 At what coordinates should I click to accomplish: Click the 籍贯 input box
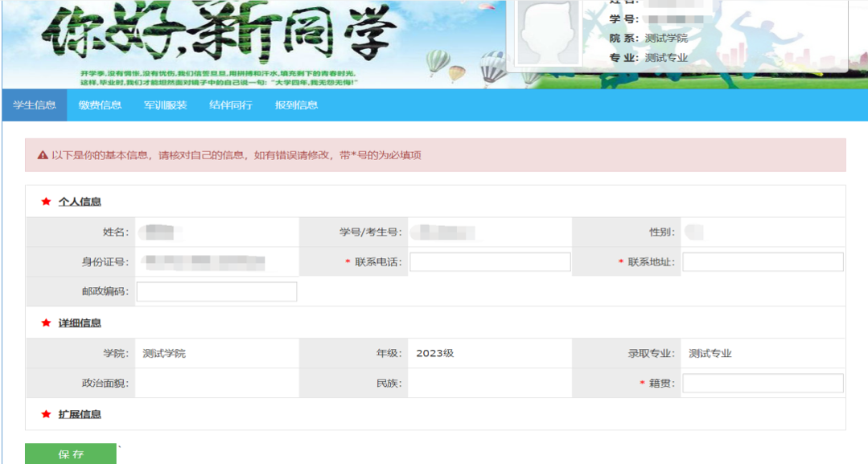(763, 384)
